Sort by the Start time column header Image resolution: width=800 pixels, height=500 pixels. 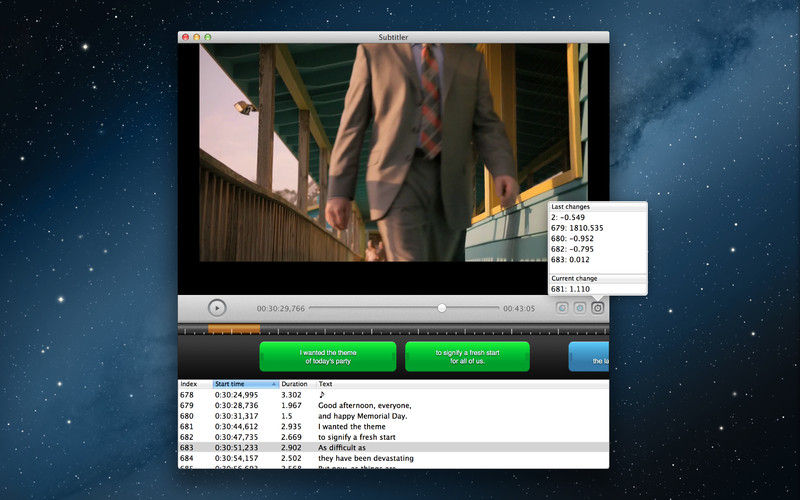(245, 384)
